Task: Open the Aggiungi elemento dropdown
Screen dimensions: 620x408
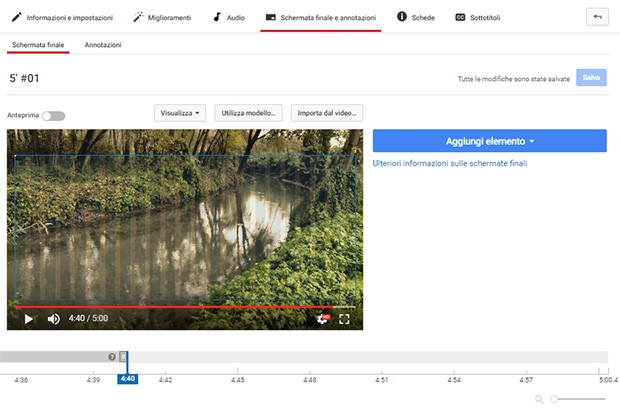Action: tap(490, 141)
